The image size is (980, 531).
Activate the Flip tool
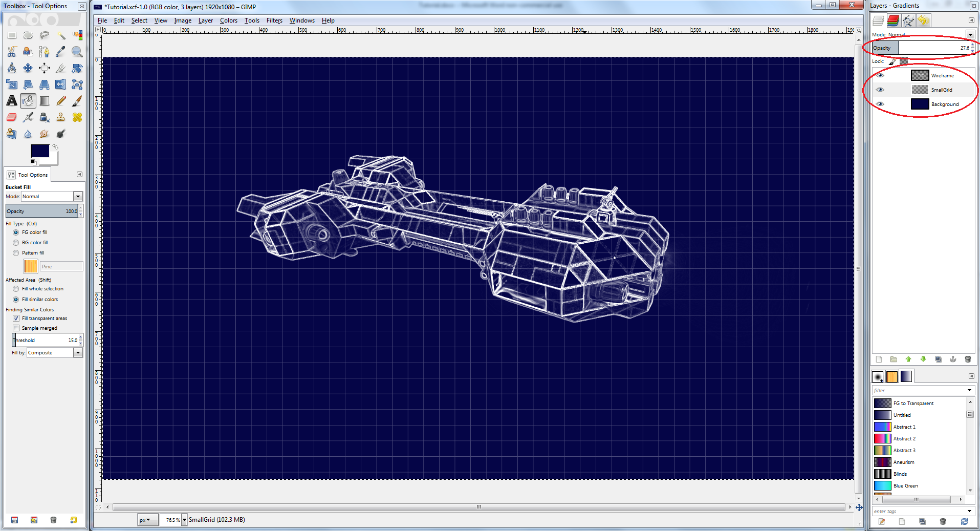pos(61,84)
